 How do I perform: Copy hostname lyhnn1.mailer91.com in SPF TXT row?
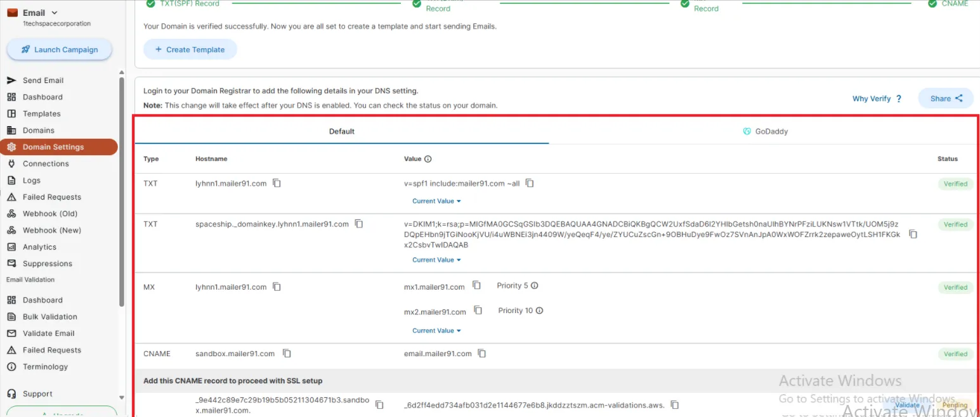point(277,183)
